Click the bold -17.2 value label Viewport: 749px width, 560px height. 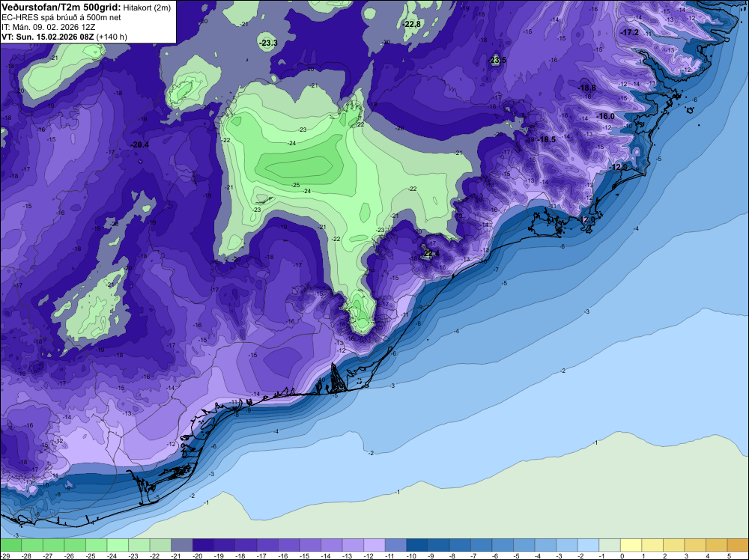point(630,32)
